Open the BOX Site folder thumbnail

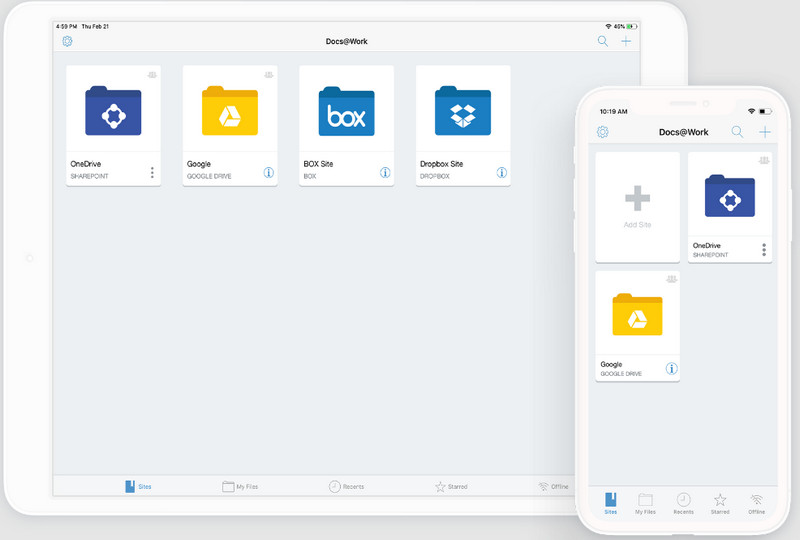click(346, 110)
